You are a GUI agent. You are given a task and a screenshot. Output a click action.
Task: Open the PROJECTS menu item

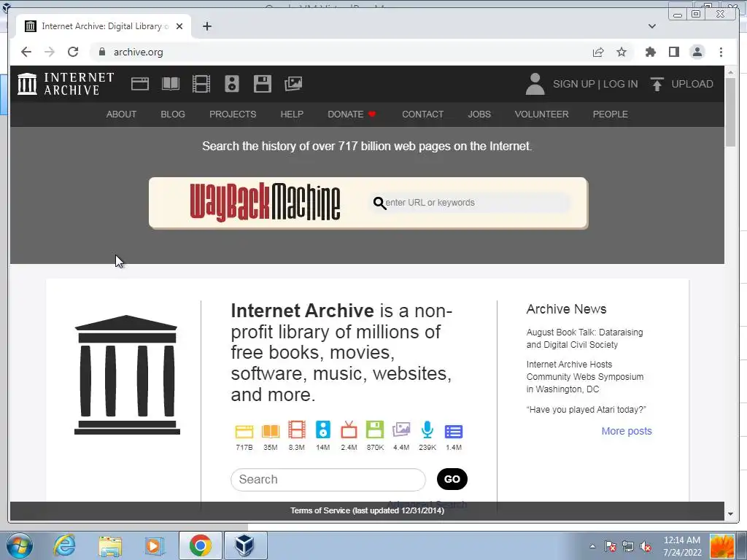pos(233,114)
